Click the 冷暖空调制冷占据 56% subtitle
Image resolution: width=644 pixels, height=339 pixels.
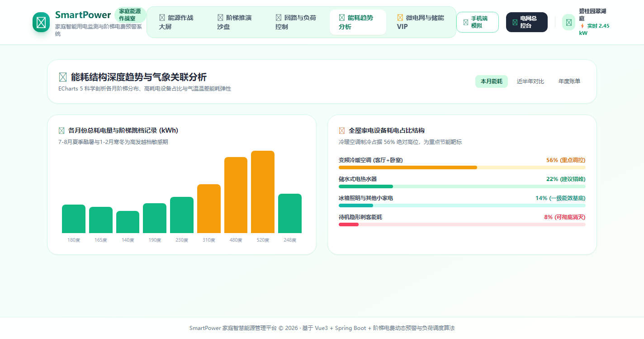pyautogui.click(x=400, y=142)
